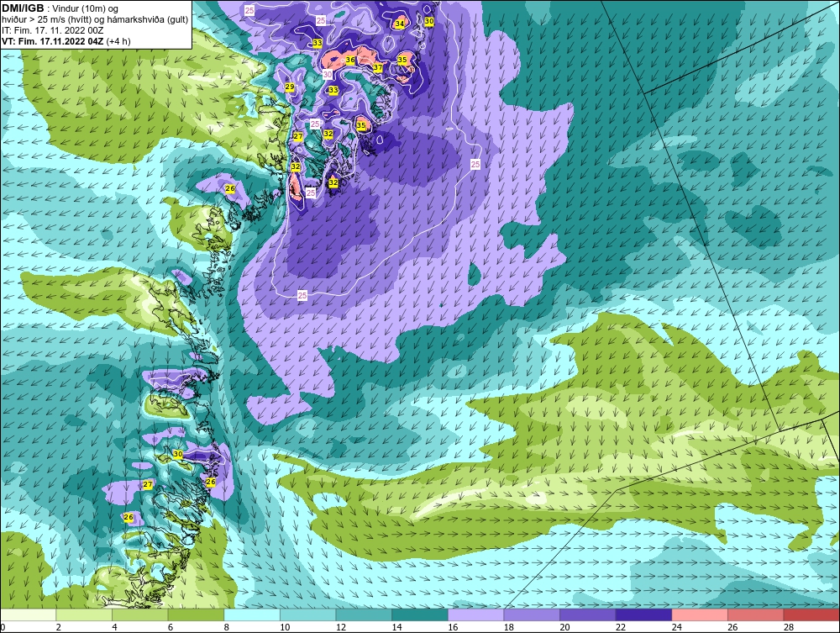Click the 'DMI/IGB' title text

[23, 8]
